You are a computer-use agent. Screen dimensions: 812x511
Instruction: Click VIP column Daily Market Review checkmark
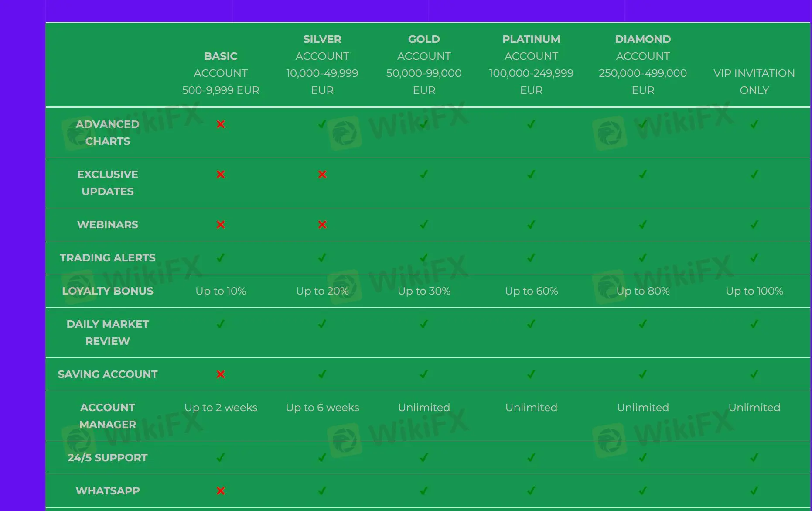point(754,324)
